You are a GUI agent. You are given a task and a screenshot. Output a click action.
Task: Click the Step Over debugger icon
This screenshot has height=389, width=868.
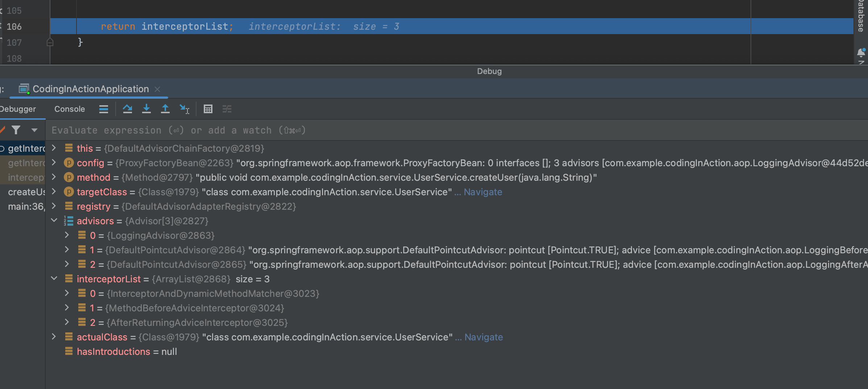click(x=127, y=109)
